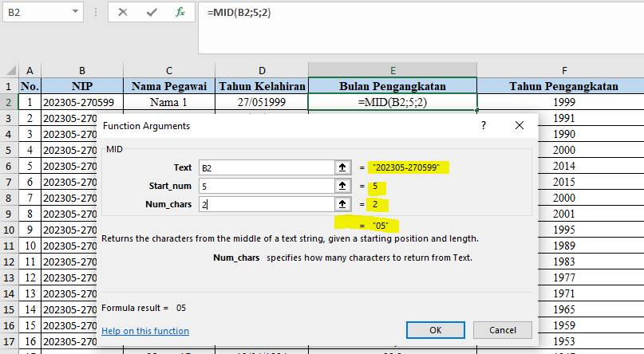The height and width of the screenshot is (354, 644).
Task: Select column B header
Action: (x=82, y=70)
